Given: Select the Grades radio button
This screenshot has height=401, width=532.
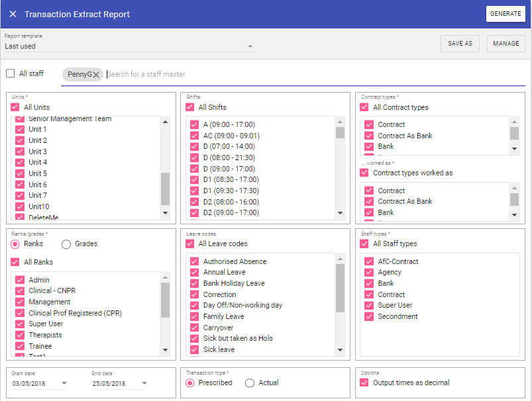Looking at the screenshot, I should click(66, 244).
